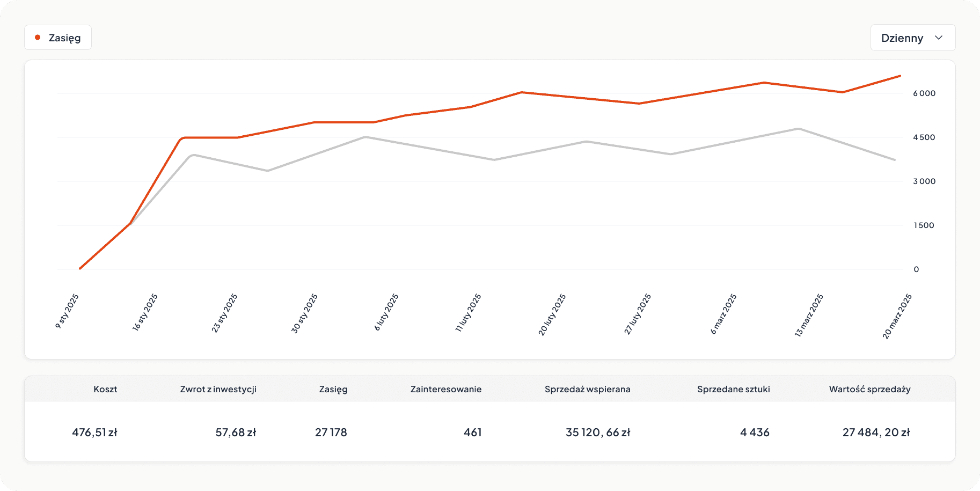Click the 27 178 reach value
This screenshot has width=980, height=491.
tap(331, 433)
